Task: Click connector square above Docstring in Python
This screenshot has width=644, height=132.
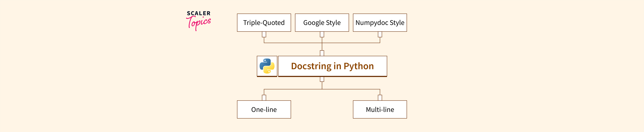Action: pos(322,53)
